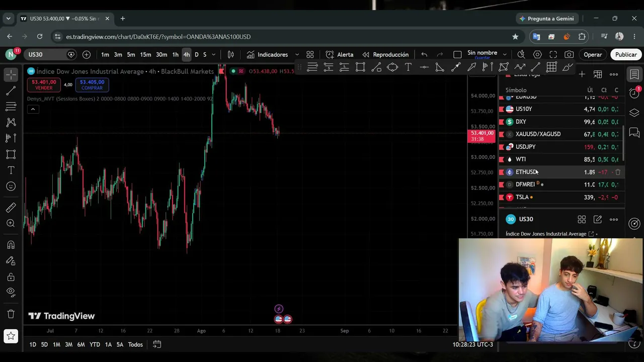644x362 pixels.
Task: Collapse the indicator legend chevron
Action: [x=33, y=109]
